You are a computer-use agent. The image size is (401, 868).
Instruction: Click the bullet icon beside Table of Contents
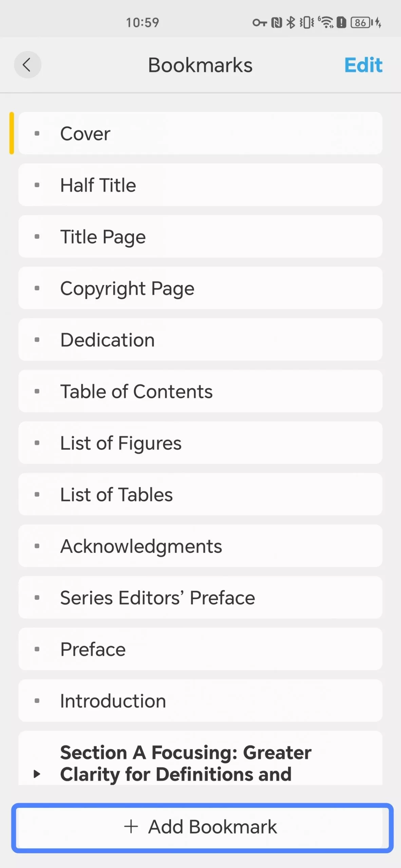coord(38,391)
